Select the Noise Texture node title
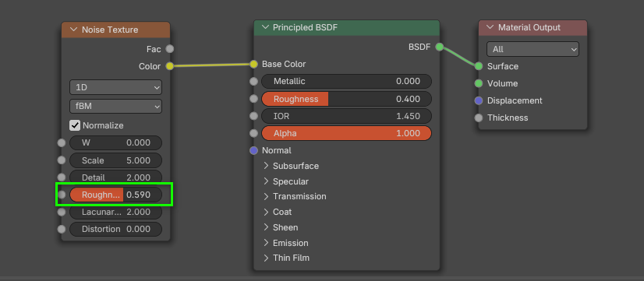Screen dimensions: 644x281 tap(110, 30)
